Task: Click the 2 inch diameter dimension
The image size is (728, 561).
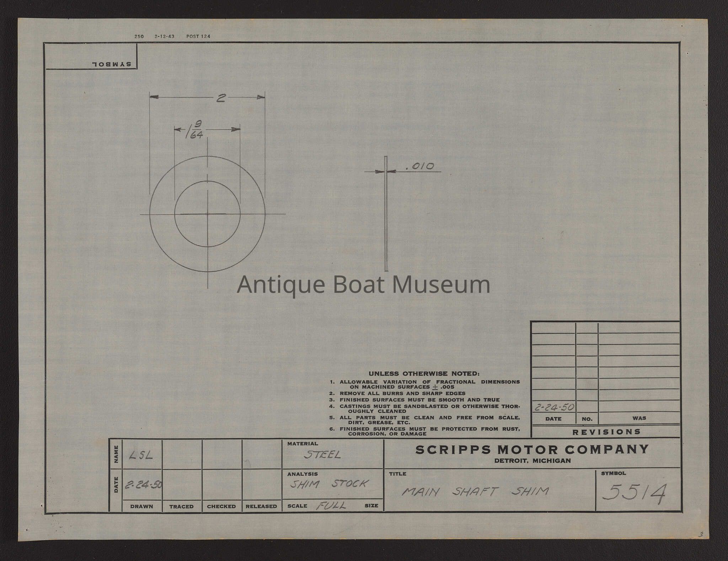Action: [221, 98]
